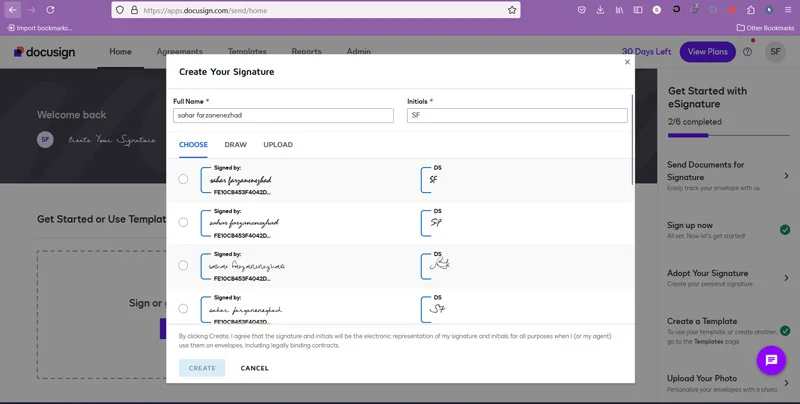Open the browser library icon
Screen dimensions: 800x404
[619, 10]
